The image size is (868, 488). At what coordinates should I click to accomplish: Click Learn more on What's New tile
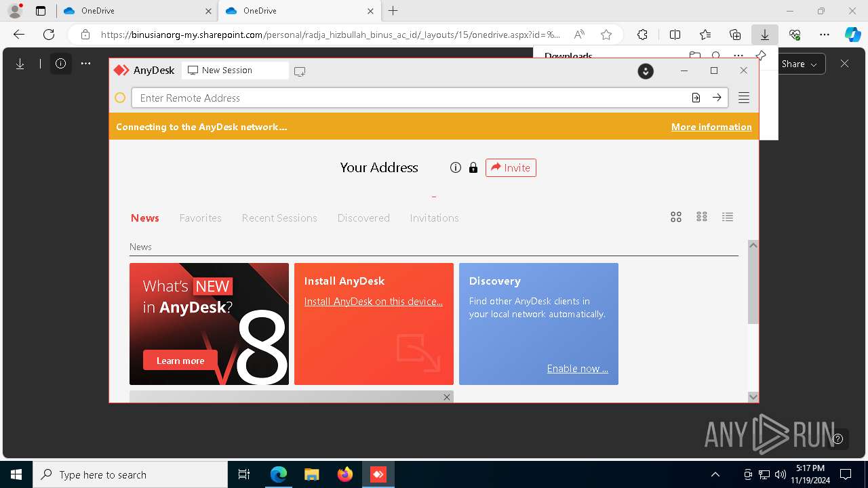pos(180,361)
